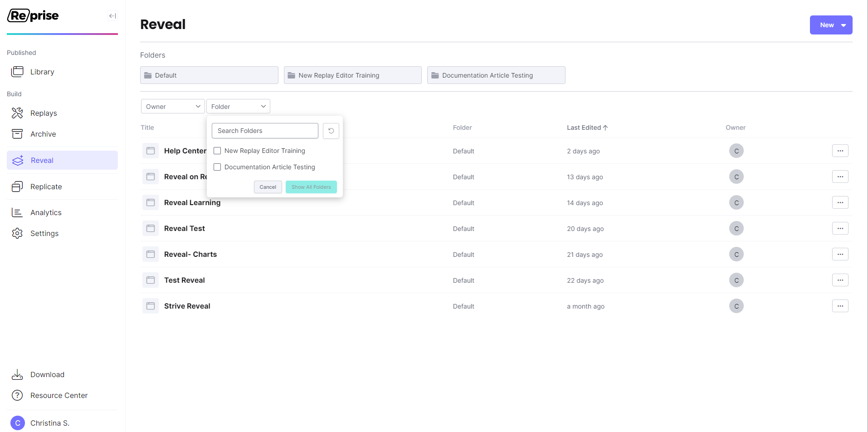Open Download from the sidebar
Image resolution: width=868 pixels, height=432 pixels.
coord(48,374)
